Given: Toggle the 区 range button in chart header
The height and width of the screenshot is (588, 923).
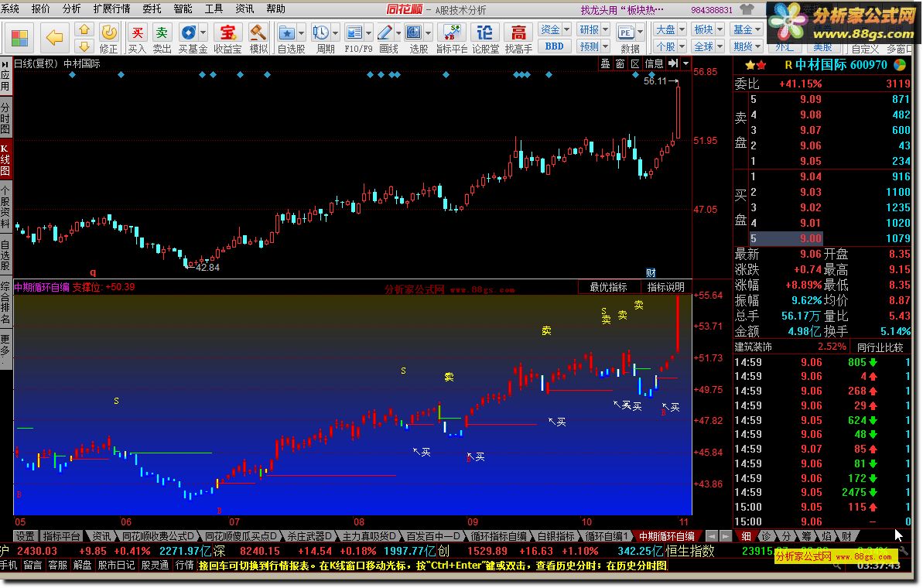Looking at the screenshot, I should 635,63.
